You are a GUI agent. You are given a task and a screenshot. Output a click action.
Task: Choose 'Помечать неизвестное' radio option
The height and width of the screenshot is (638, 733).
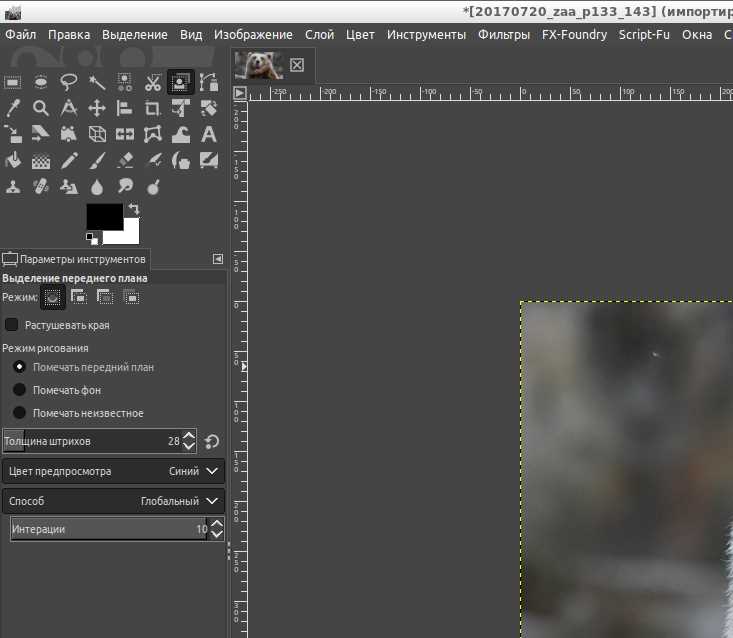tap(19, 413)
